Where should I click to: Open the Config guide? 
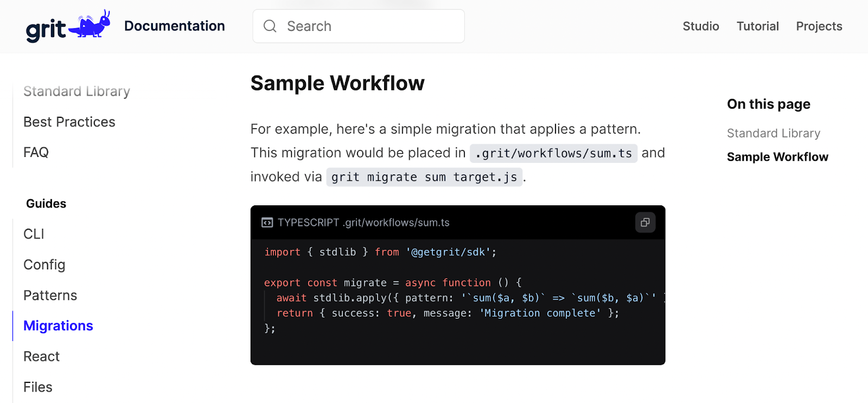point(44,265)
